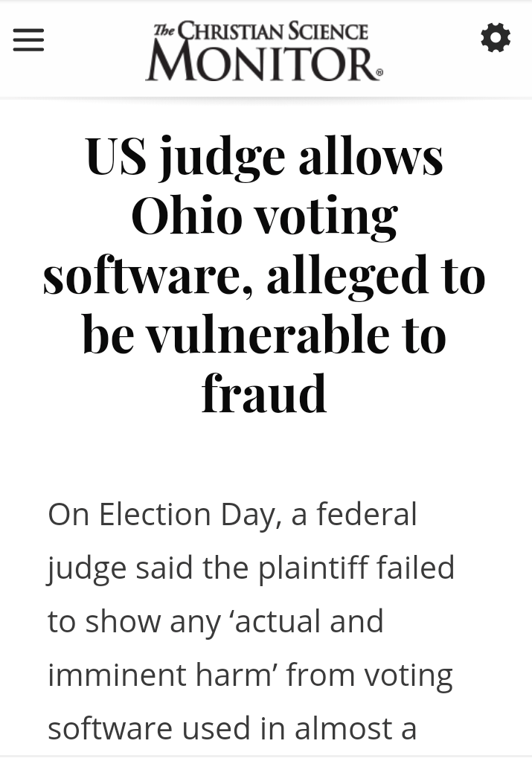Click the word 'vulnerable' in the headline
The width and height of the screenshot is (532, 761).
[267, 334]
